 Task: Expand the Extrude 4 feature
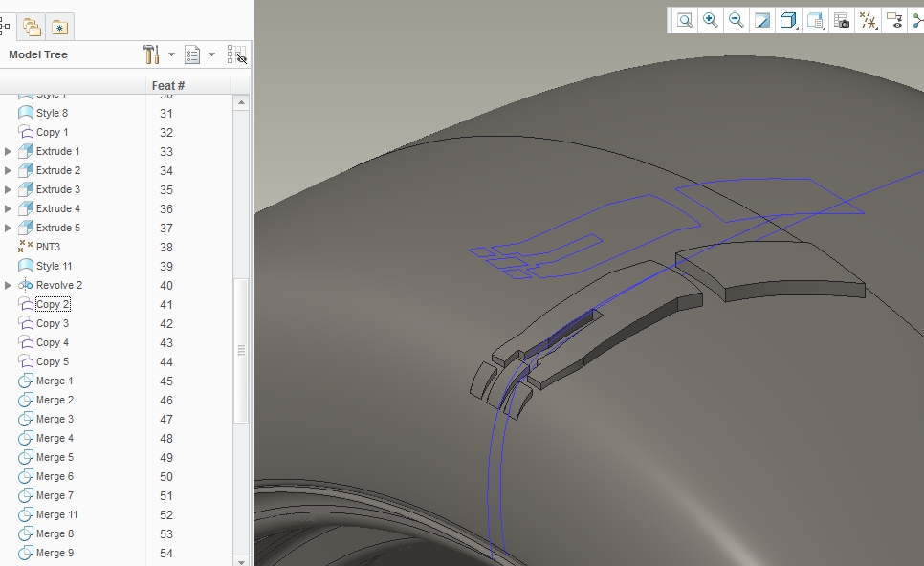8,208
